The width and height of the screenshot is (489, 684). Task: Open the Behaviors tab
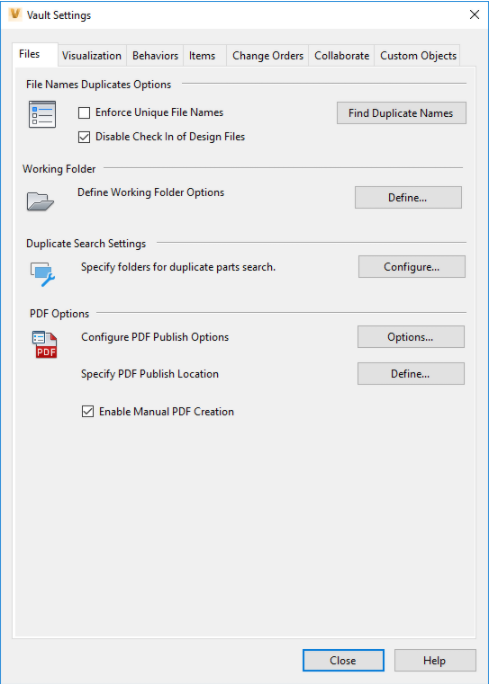pyautogui.click(x=155, y=56)
